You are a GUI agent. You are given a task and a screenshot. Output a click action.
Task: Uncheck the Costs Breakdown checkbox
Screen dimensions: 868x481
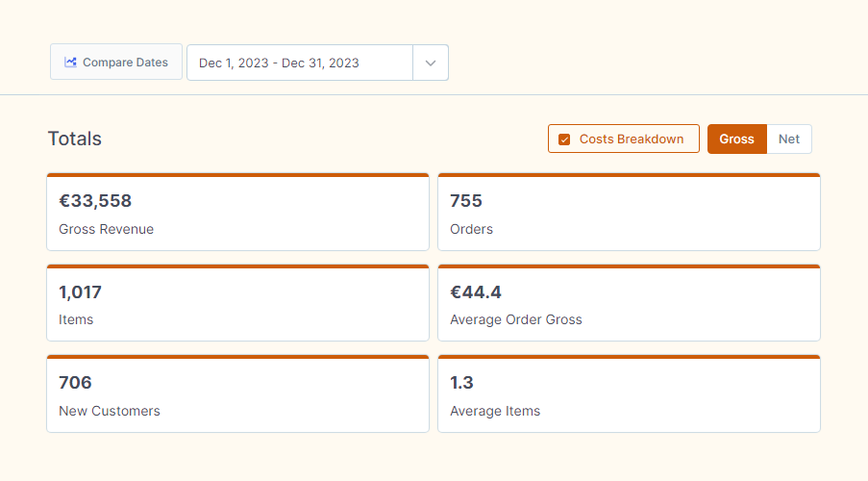[564, 139]
